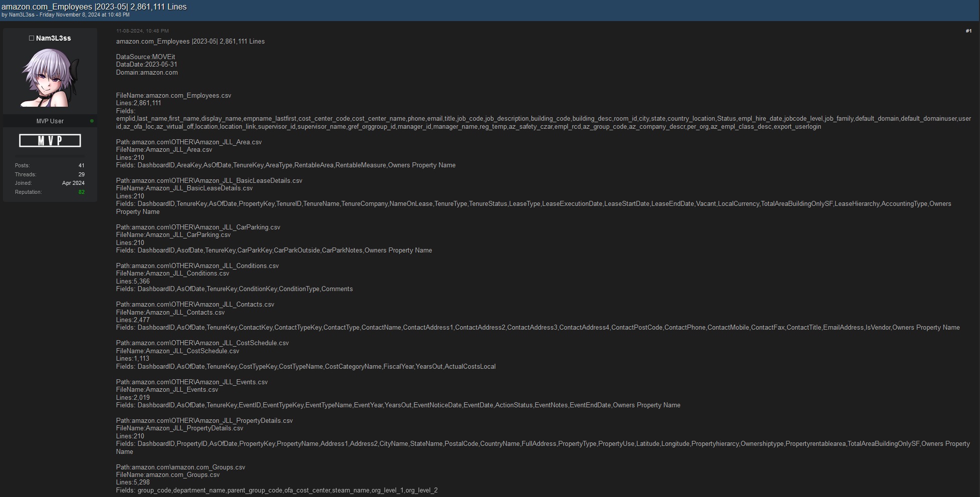The image size is (980, 497).
Task: Click the Path line for Amazon_JLL_BasicLeaseDetails.csv
Action: pyautogui.click(x=209, y=181)
